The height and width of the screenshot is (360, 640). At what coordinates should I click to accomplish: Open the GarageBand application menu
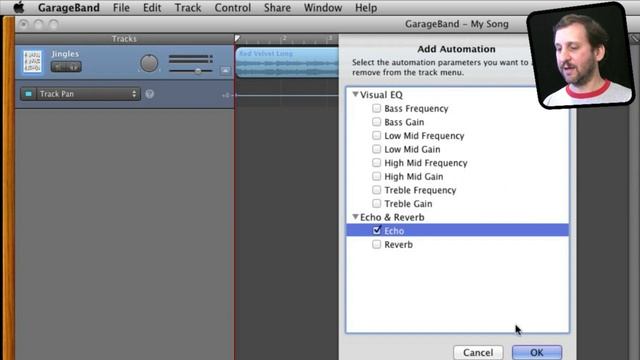click(x=69, y=8)
